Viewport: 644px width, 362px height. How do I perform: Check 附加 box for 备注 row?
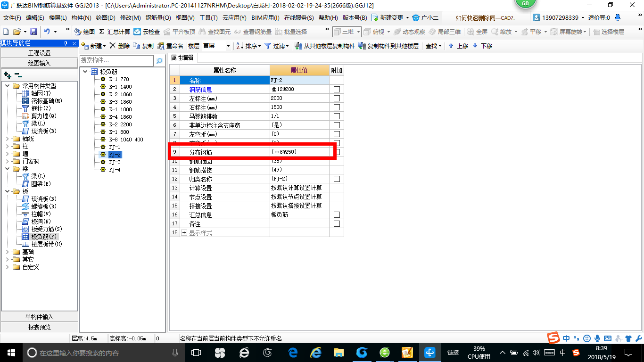coord(337,224)
